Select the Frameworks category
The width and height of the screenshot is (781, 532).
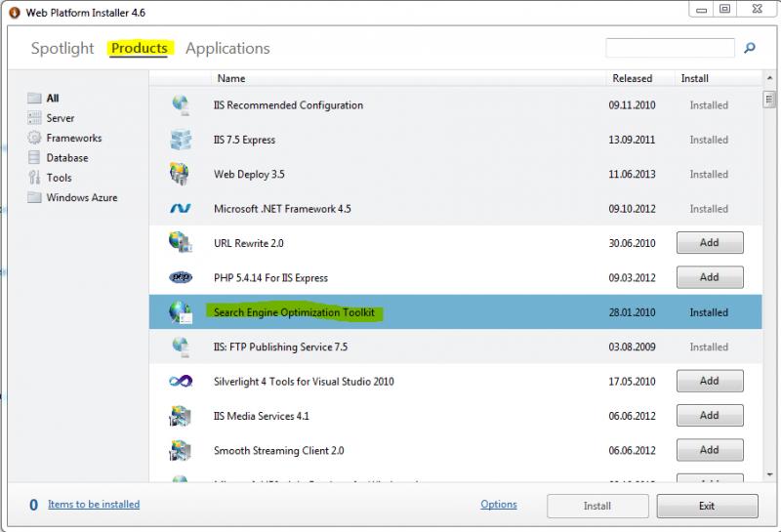[74, 138]
